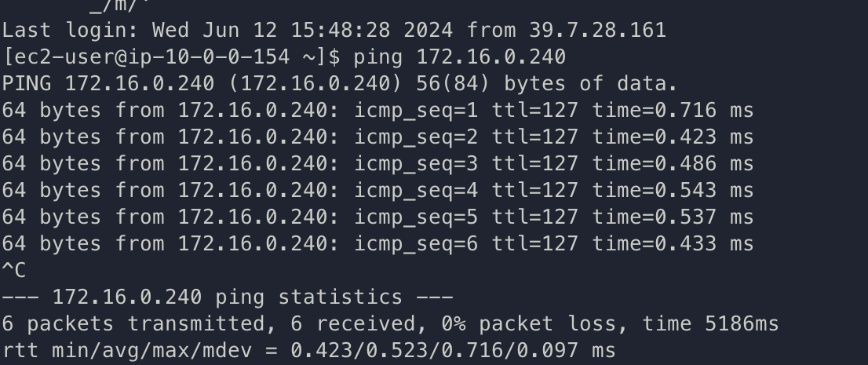Click the time=0.433 value
The width and height of the screenshot is (868, 365).
coord(655,244)
